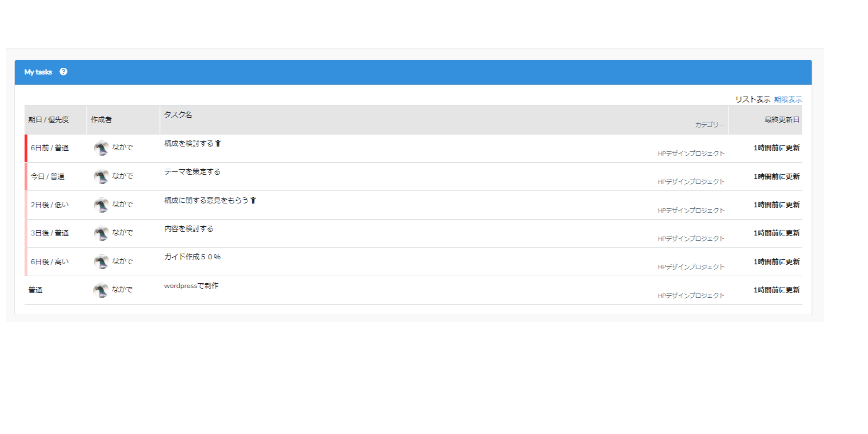Viewport: 868px width, 434px height.
Task: Click 1時間前に更新 in the ガイド作成５０% row
Action: 776,261
